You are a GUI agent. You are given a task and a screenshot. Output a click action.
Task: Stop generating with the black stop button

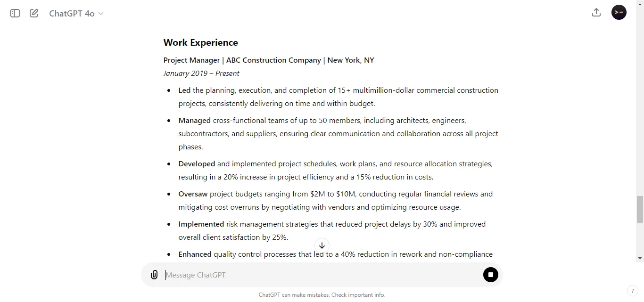click(x=491, y=275)
